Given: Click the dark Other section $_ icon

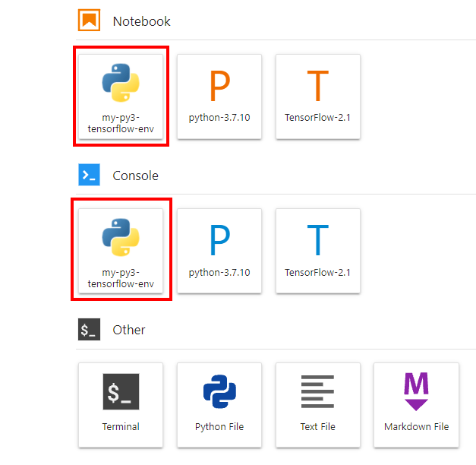Looking at the screenshot, I should click(x=89, y=329).
